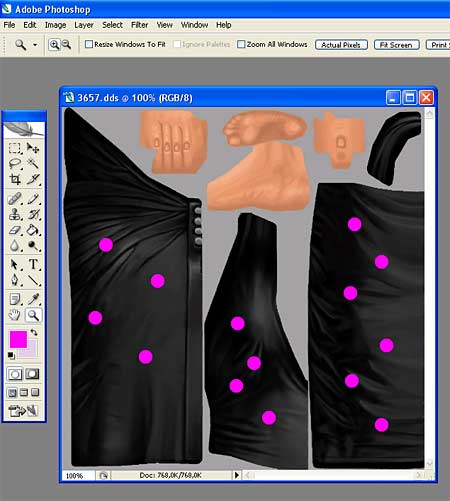450x501 pixels.
Task: Open the Filter menu
Action: (139, 25)
